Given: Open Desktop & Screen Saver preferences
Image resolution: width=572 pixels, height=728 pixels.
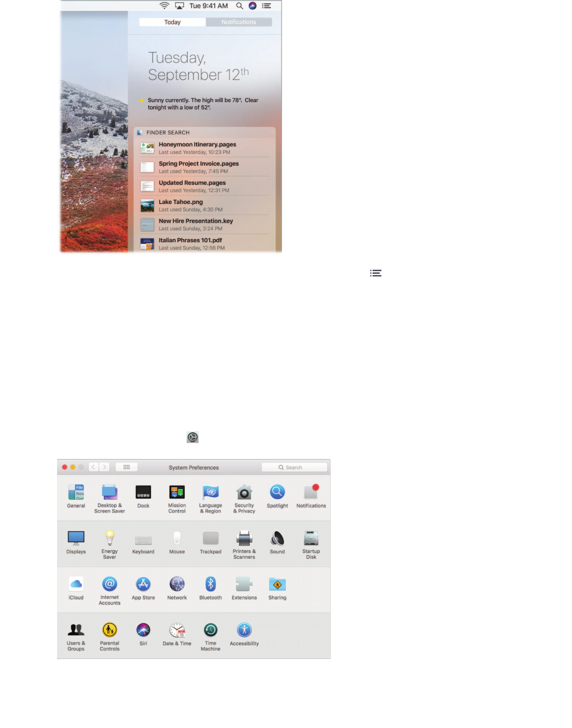Looking at the screenshot, I should pos(110,499).
